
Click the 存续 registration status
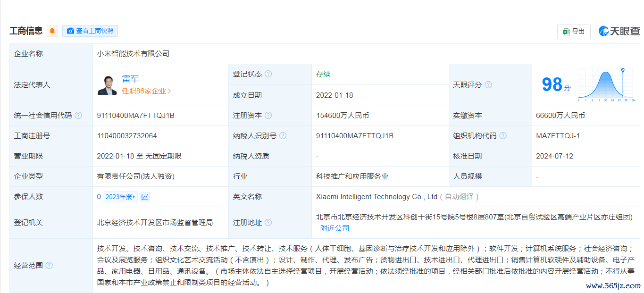(323, 74)
